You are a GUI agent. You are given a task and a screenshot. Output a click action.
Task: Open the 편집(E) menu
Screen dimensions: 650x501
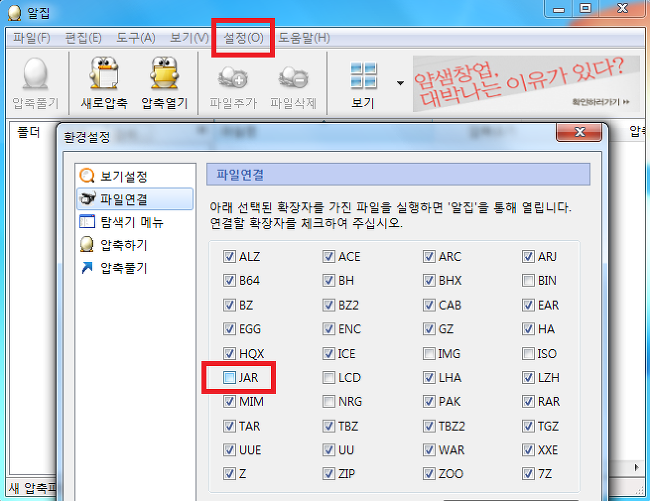[x=83, y=38]
